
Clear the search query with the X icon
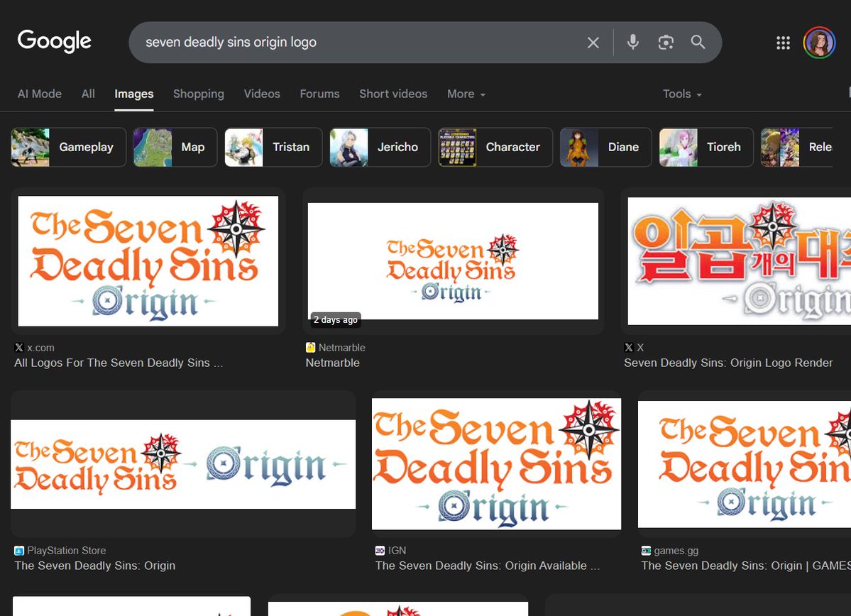[x=593, y=43]
